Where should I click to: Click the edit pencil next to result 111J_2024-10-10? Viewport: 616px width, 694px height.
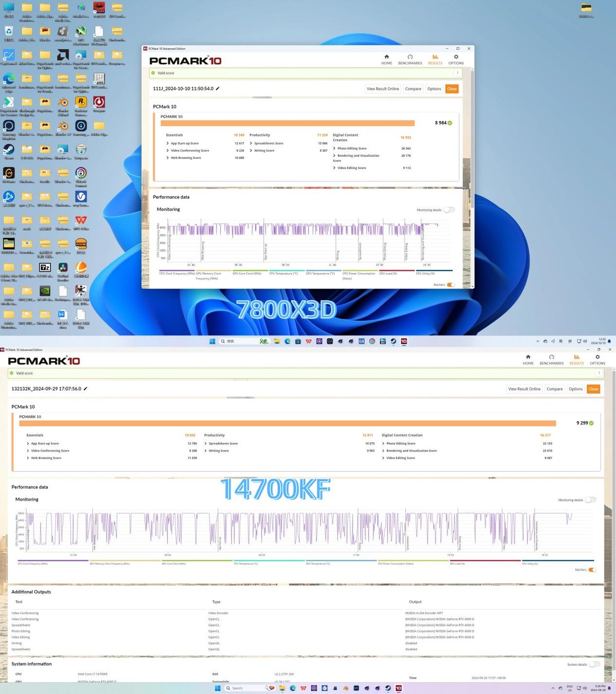click(218, 88)
